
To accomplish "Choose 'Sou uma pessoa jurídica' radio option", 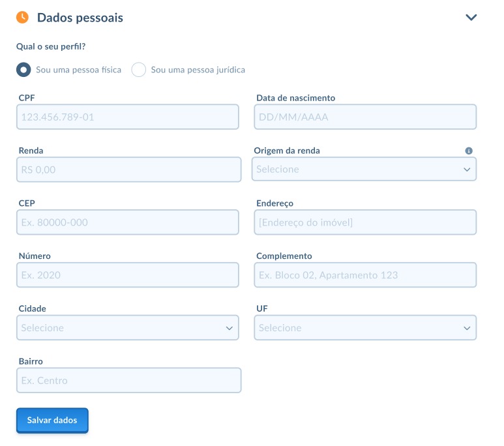I will [139, 70].
